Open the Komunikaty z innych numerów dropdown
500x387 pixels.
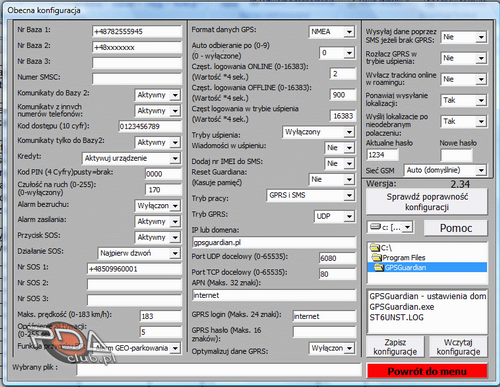[158, 111]
